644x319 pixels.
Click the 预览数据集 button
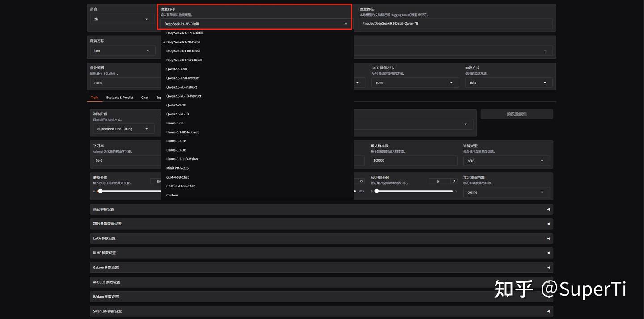[x=517, y=114]
